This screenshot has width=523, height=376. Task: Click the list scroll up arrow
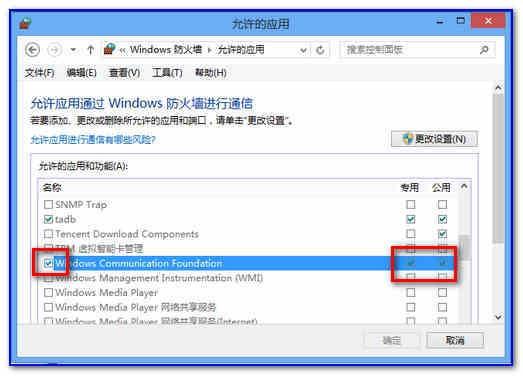464,186
